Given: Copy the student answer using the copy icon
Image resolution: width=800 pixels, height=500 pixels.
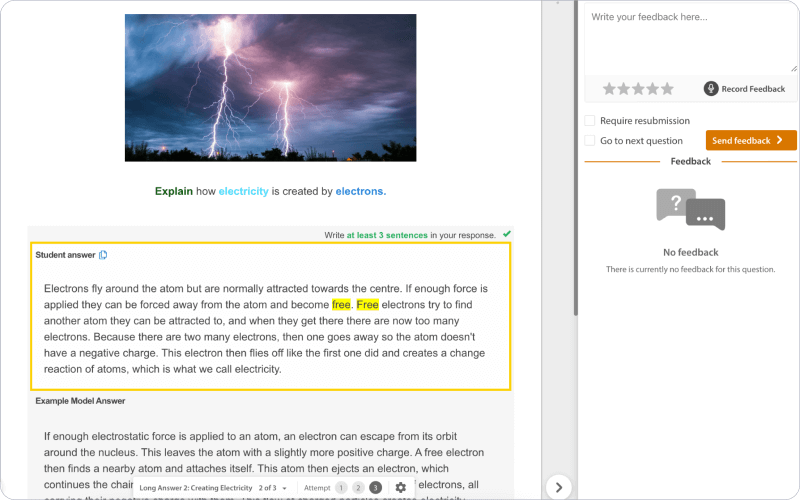Looking at the screenshot, I should click(x=103, y=255).
